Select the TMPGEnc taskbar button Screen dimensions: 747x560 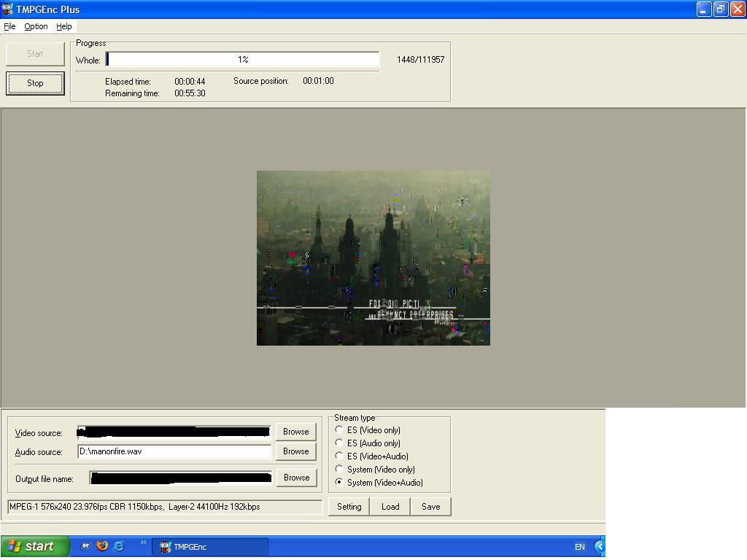pyautogui.click(x=209, y=547)
